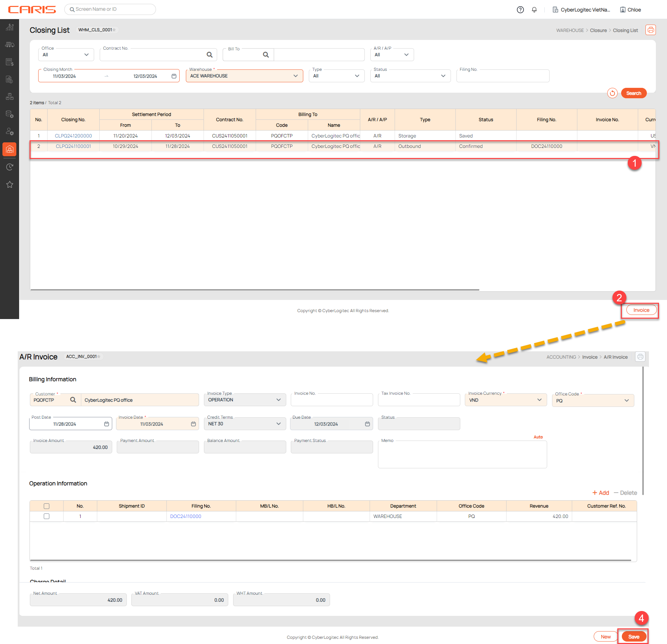Click the Customer search magnifier icon
This screenshot has height=644, width=667.
tap(73, 400)
